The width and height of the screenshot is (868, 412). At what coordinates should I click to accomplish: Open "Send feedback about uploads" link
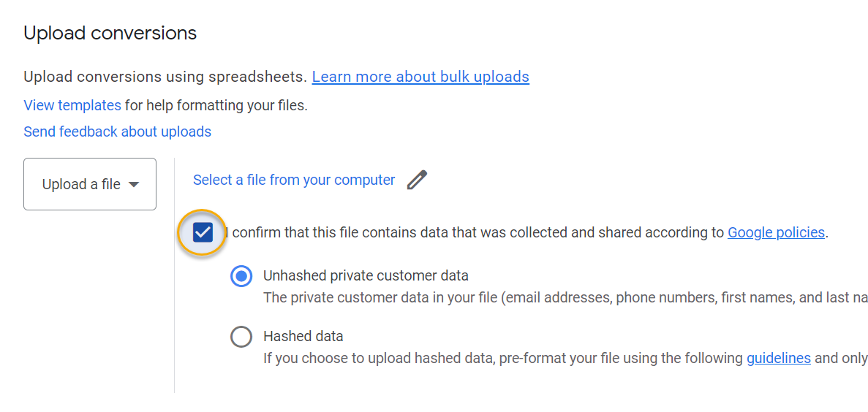click(117, 131)
